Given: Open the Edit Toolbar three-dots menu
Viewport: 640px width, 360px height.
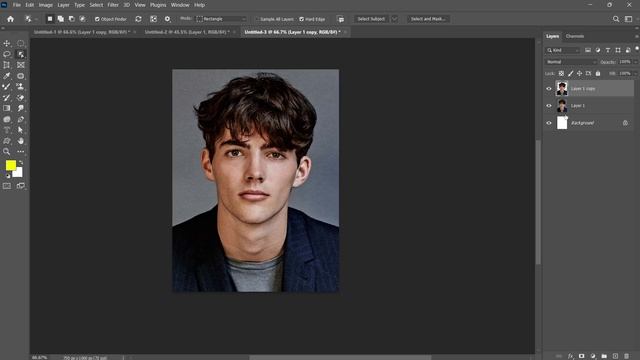Looking at the screenshot, I should tap(20, 151).
